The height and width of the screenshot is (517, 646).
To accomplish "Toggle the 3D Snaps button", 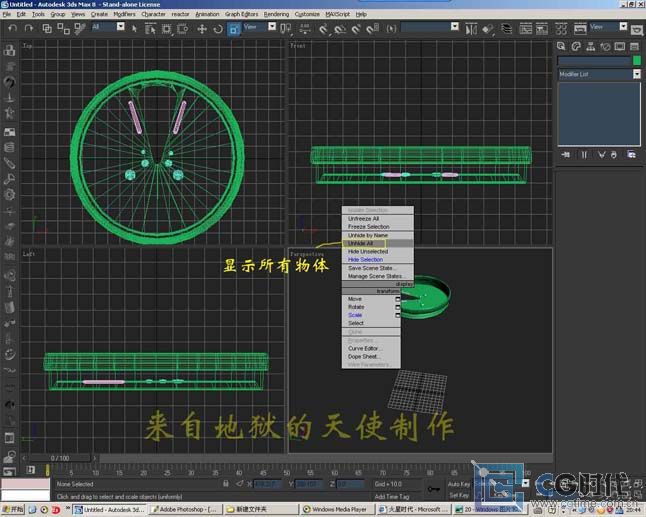I will 324,29.
